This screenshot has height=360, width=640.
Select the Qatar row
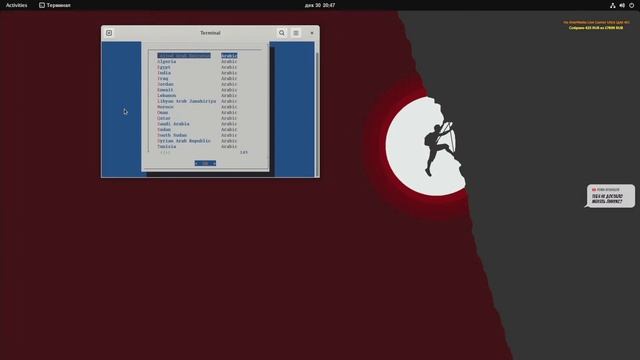pos(197,118)
